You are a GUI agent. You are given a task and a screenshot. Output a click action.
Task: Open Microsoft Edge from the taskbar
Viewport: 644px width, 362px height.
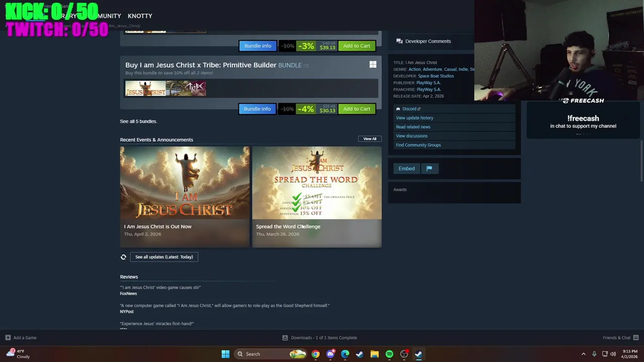[x=345, y=354]
